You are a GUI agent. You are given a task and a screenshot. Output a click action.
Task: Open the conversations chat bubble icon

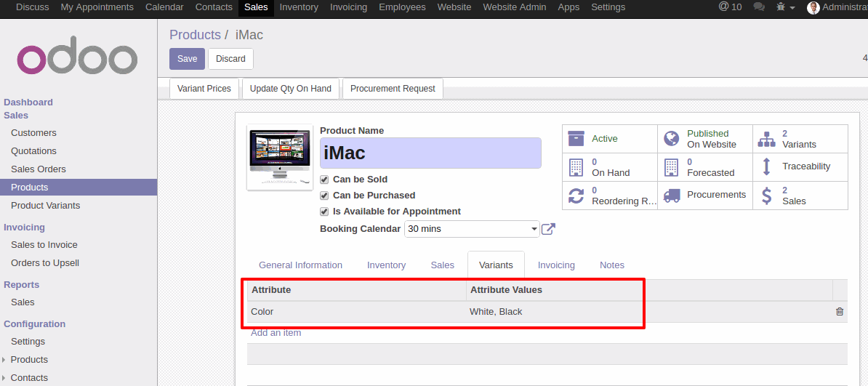pyautogui.click(x=760, y=7)
